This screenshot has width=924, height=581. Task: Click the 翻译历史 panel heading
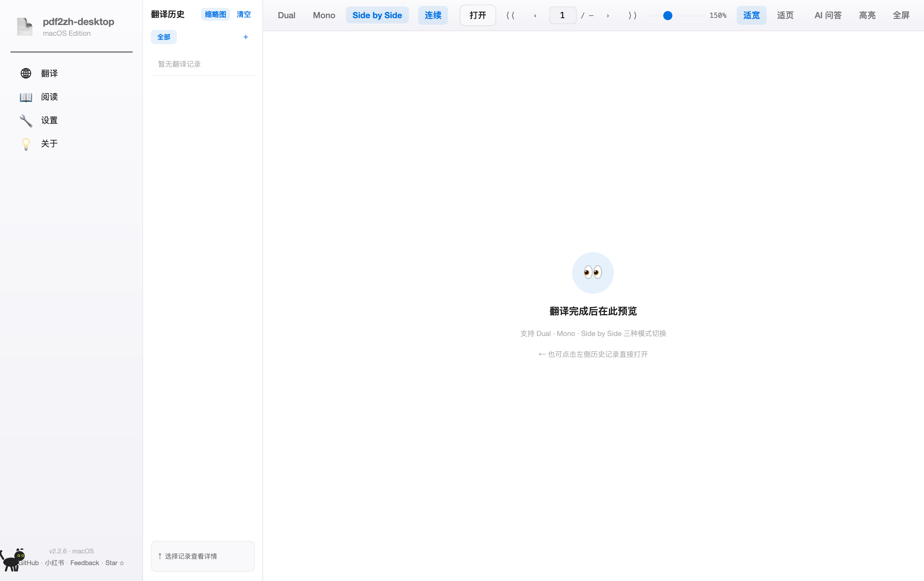pos(168,15)
